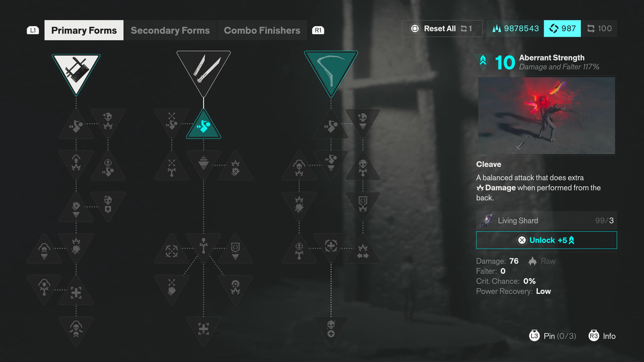Select skull-with-chevrons node at hammer tree bottom
Image resolution: width=644 pixels, height=362 pixels.
coord(76,329)
